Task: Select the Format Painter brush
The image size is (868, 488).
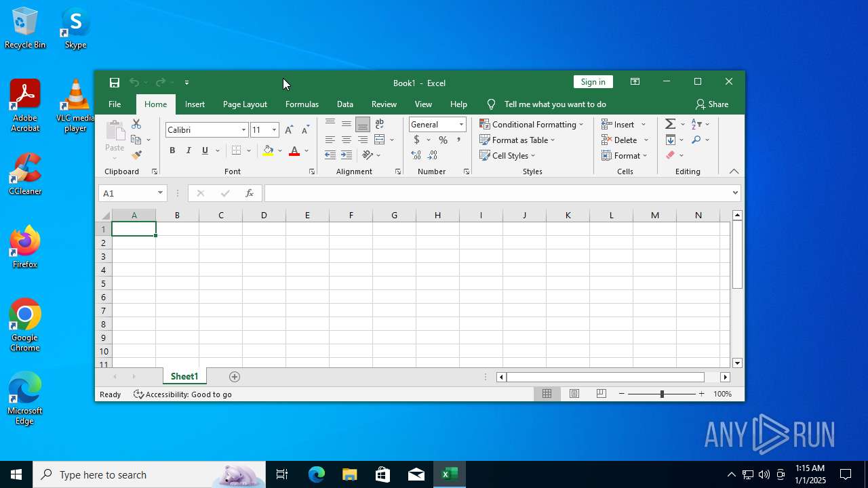Action: 136,155
